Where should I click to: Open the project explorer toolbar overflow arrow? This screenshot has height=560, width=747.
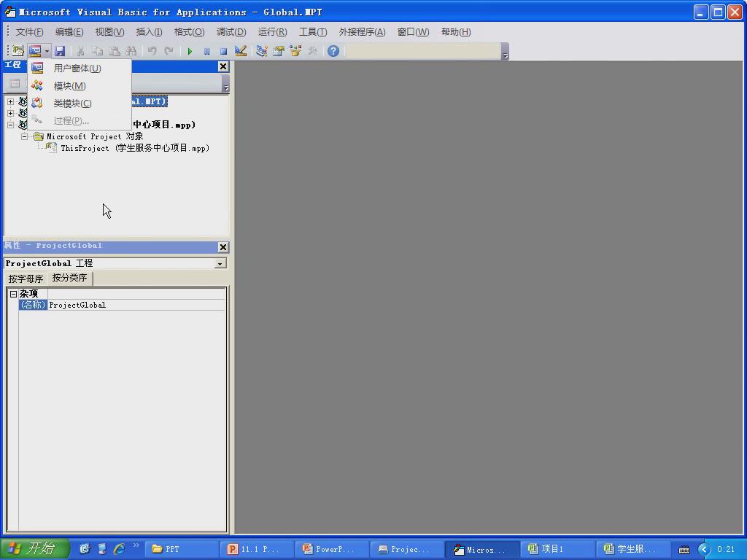click(226, 85)
